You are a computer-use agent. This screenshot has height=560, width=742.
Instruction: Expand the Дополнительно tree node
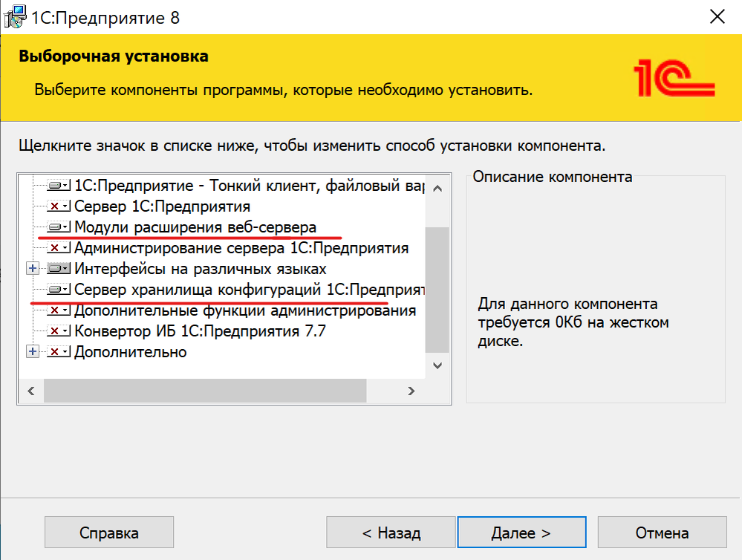point(32,352)
